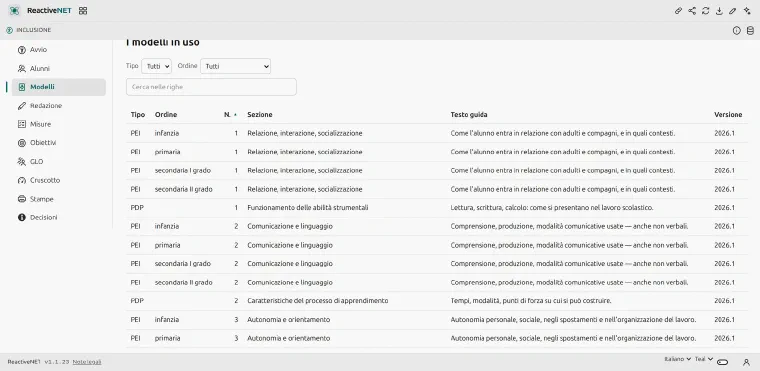Click 'primaria' in row numbered 3
The width and height of the screenshot is (760, 371).
167,338
